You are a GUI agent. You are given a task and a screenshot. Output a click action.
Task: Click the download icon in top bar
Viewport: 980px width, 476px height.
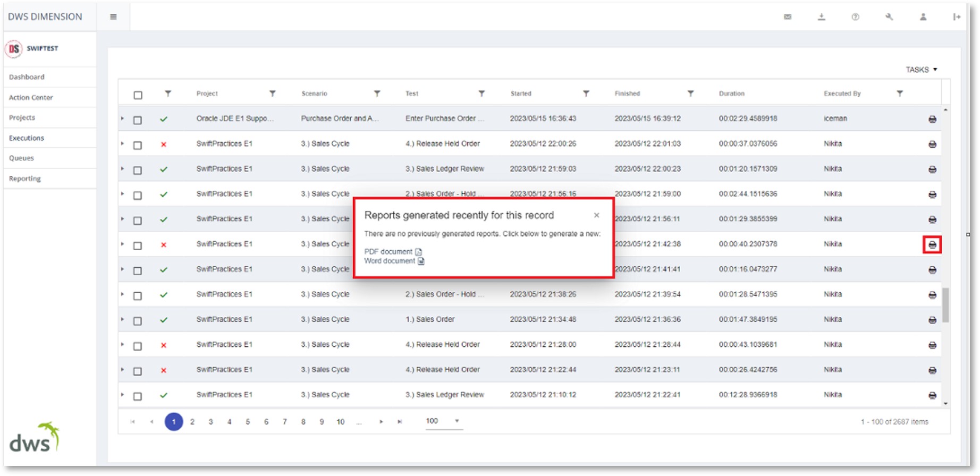click(822, 17)
